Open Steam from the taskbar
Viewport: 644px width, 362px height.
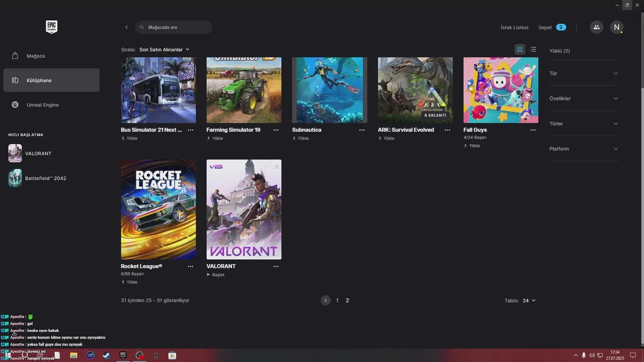tap(106, 355)
